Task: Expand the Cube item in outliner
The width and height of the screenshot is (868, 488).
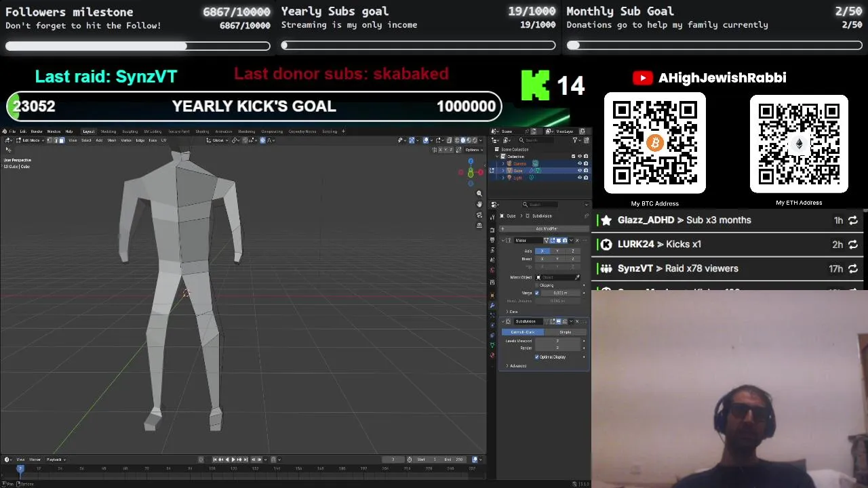Action: 503,171
